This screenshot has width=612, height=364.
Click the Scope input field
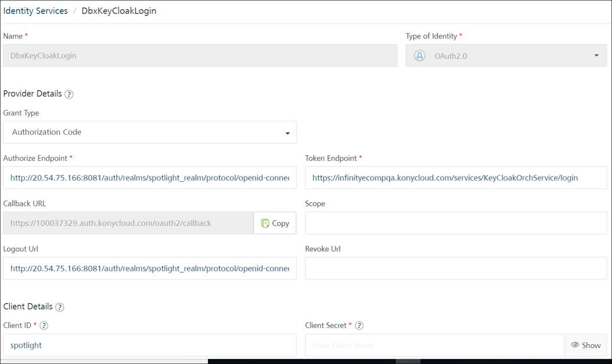[x=456, y=223]
